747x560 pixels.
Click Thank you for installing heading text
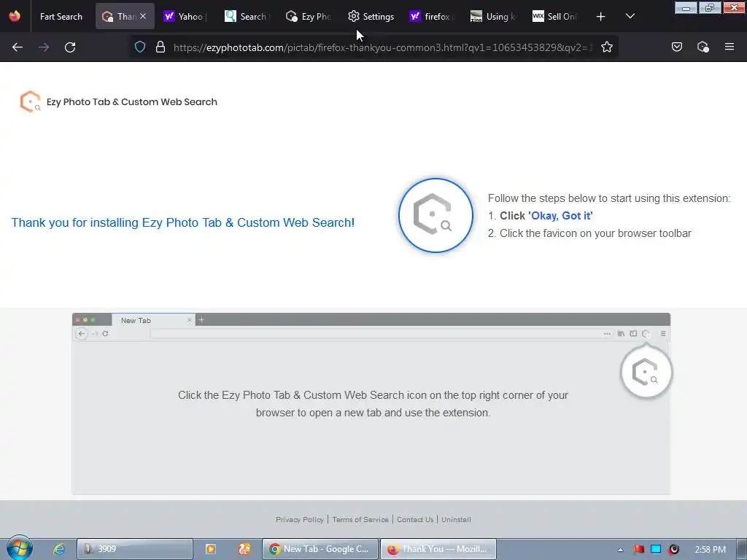pyautogui.click(x=183, y=222)
